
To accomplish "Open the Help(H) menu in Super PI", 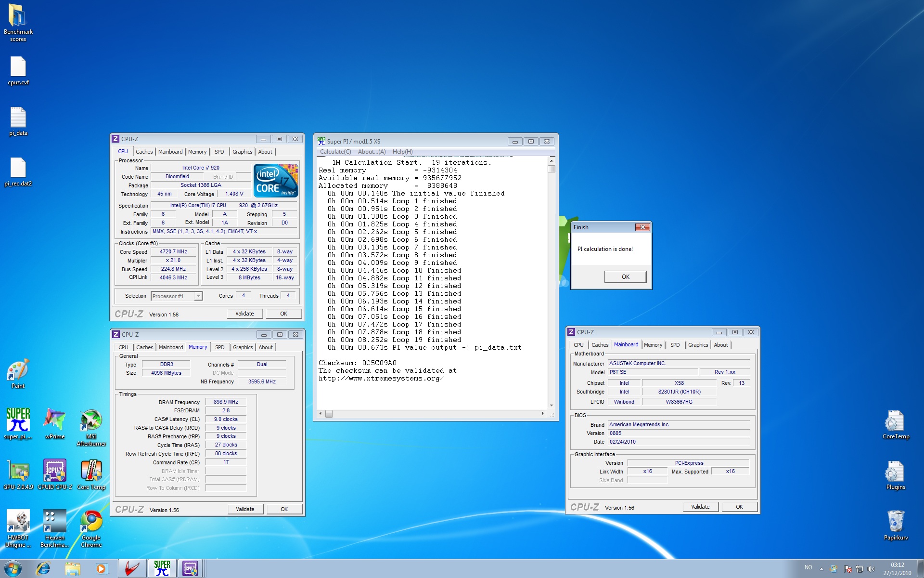I will point(402,152).
